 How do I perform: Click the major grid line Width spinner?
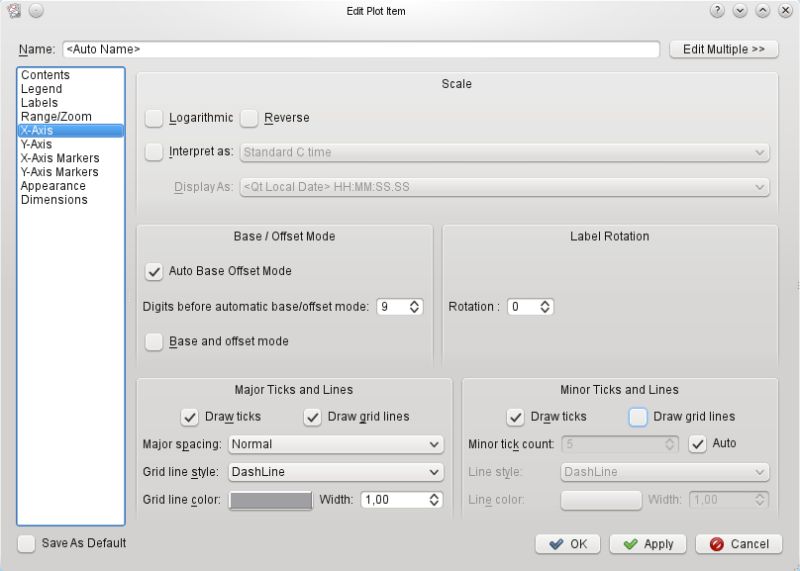pos(401,500)
